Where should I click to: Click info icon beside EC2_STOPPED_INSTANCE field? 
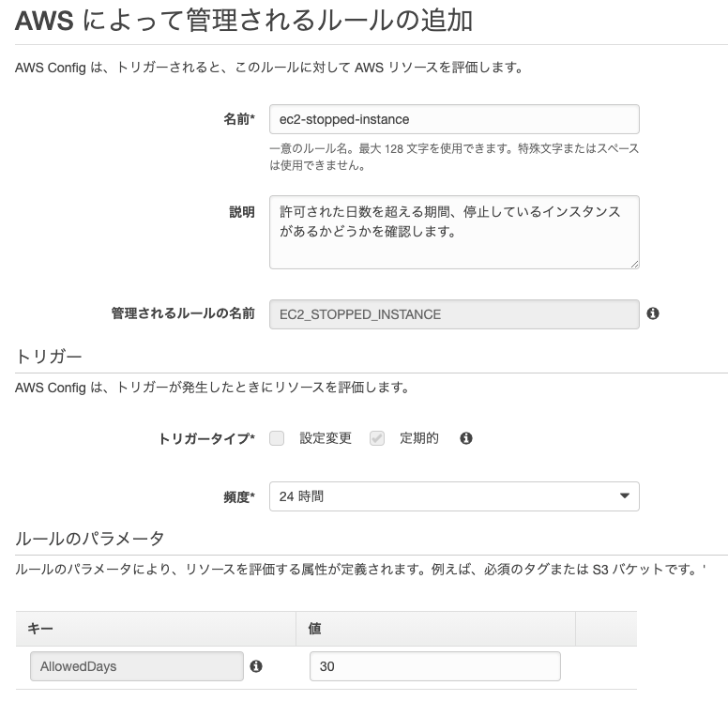[653, 313]
